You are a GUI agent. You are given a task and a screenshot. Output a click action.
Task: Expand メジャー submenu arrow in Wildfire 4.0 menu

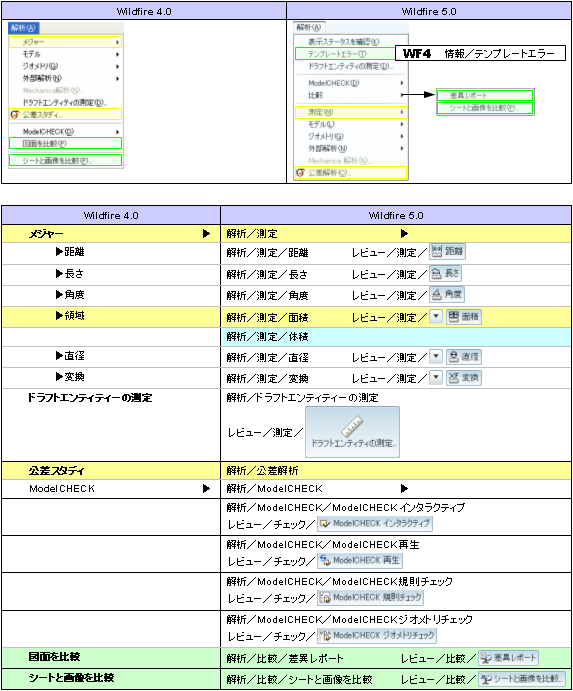[118, 42]
